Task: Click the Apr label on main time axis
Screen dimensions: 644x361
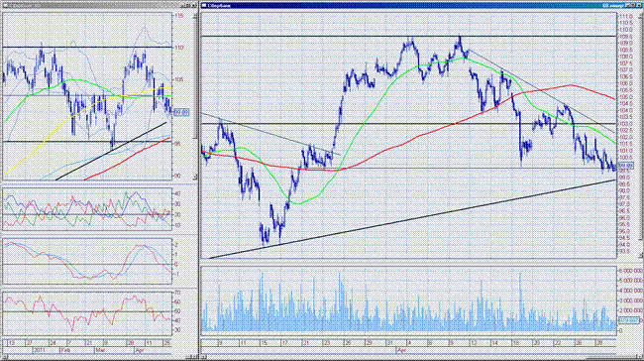Action: 401,350
